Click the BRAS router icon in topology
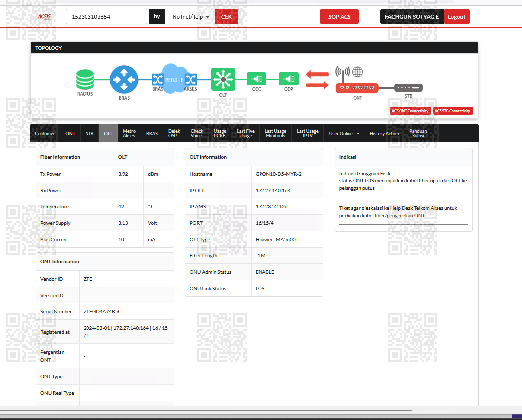Screen dimensions: 522x420 [124, 80]
